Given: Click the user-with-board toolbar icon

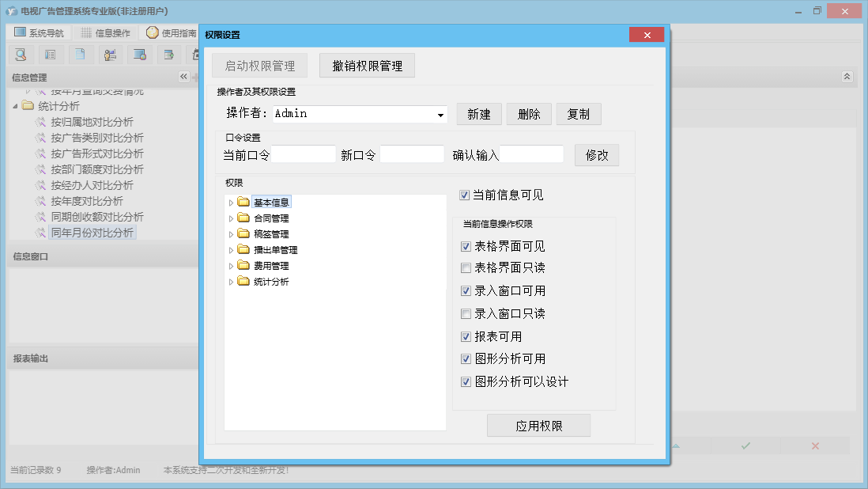Looking at the screenshot, I should click(110, 55).
